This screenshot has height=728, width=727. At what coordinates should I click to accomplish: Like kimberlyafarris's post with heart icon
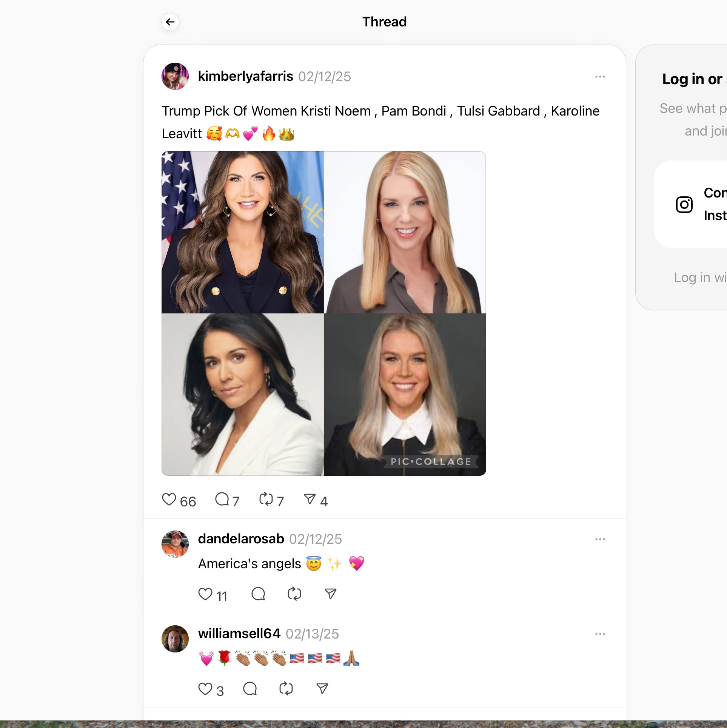pos(169,500)
